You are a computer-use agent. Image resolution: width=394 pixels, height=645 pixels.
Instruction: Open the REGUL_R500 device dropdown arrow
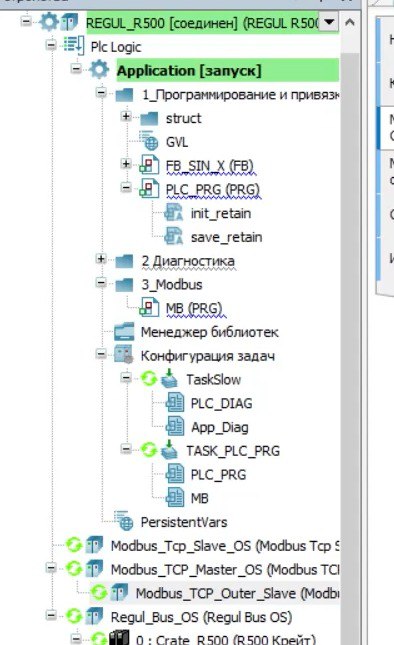tap(329, 22)
